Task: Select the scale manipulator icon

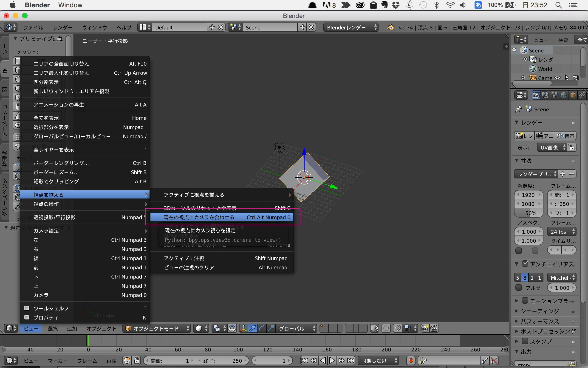Action: [271, 328]
